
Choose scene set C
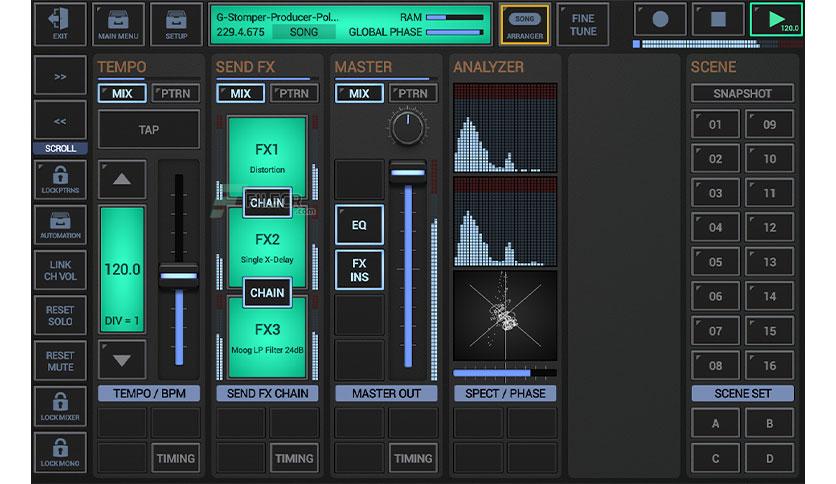click(716, 458)
